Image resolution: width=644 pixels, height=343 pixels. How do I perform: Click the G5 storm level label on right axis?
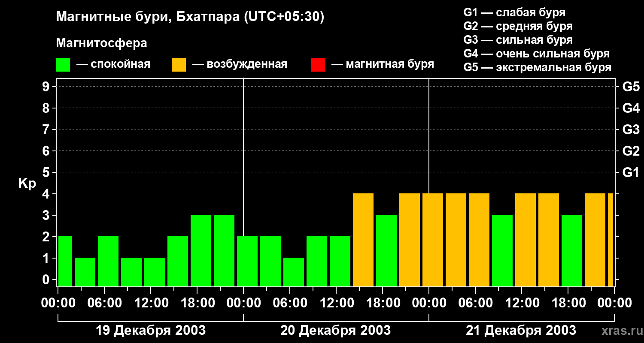pos(631,87)
